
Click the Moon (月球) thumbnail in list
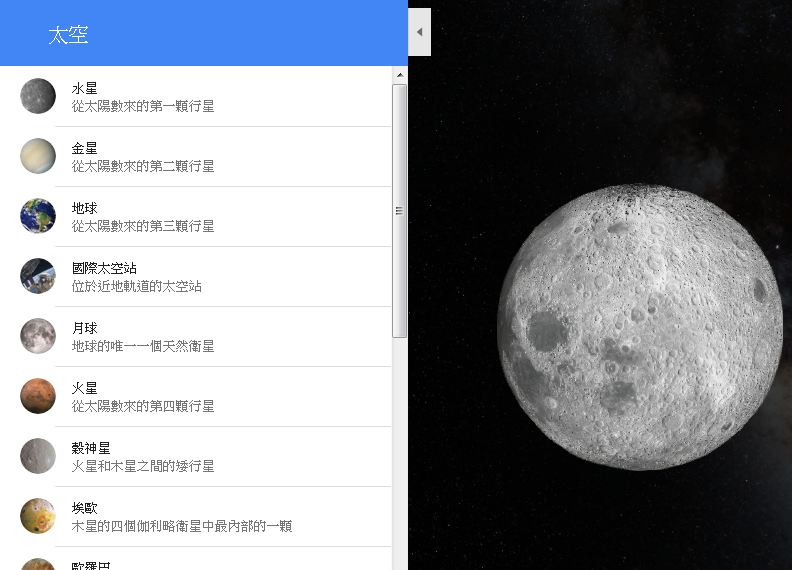pos(38,336)
